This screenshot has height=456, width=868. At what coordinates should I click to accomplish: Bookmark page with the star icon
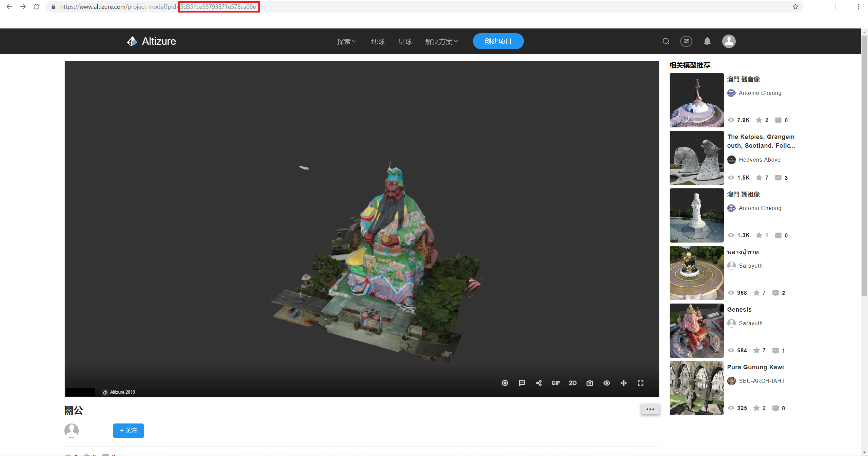tap(795, 6)
